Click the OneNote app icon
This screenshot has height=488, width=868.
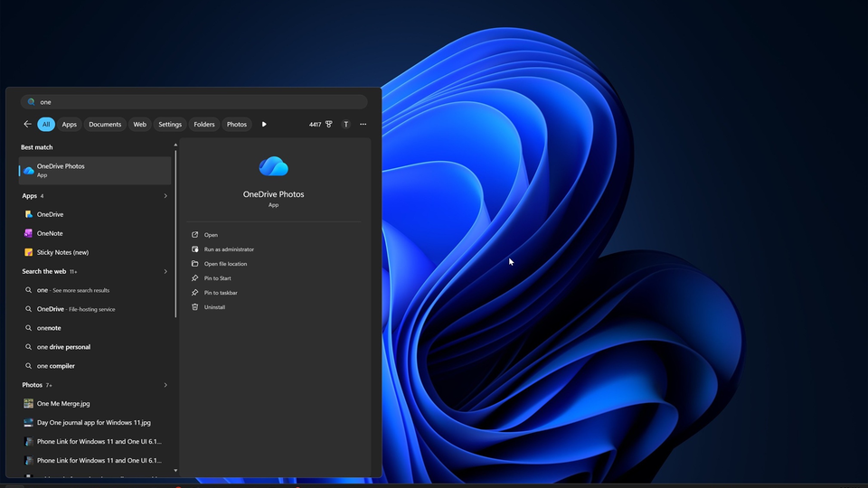[x=28, y=233]
